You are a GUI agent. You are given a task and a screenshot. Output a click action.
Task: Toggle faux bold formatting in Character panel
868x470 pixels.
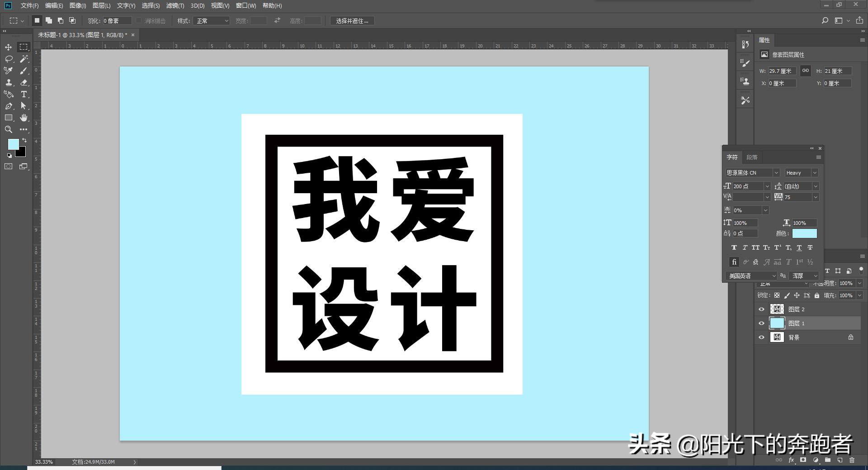coord(734,247)
